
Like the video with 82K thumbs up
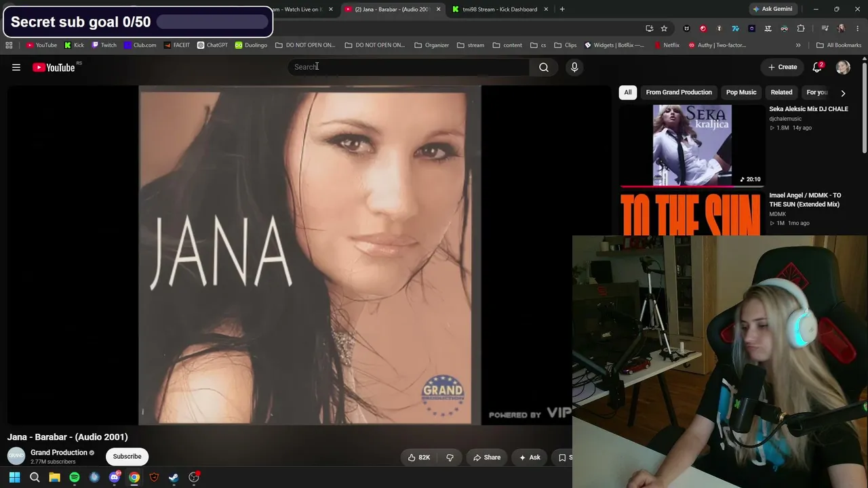[x=418, y=457]
